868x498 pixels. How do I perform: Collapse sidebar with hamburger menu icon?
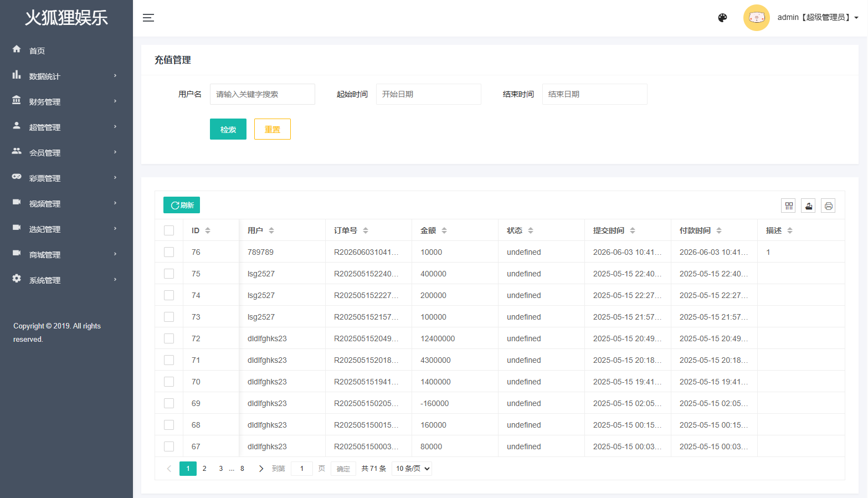point(148,18)
